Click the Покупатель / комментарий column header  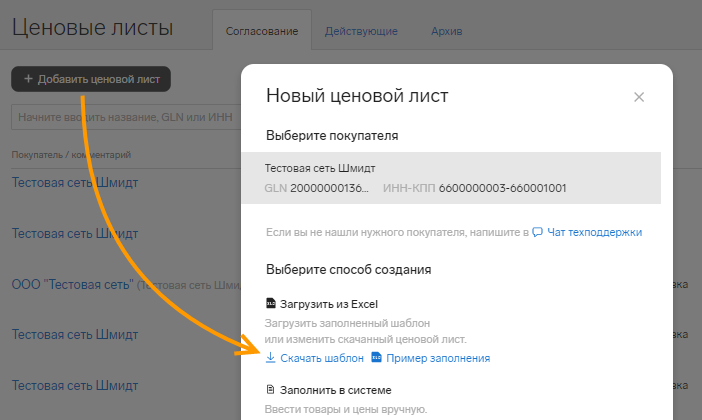pyautogui.click(x=71, y=155)
